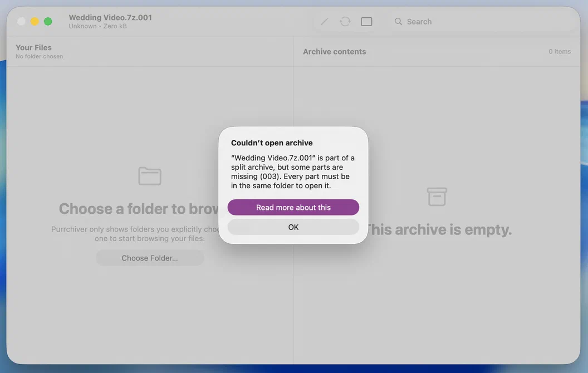Dismiss the dialog with the OK button
The image size is (588, 373).
(x=293, y=227)
